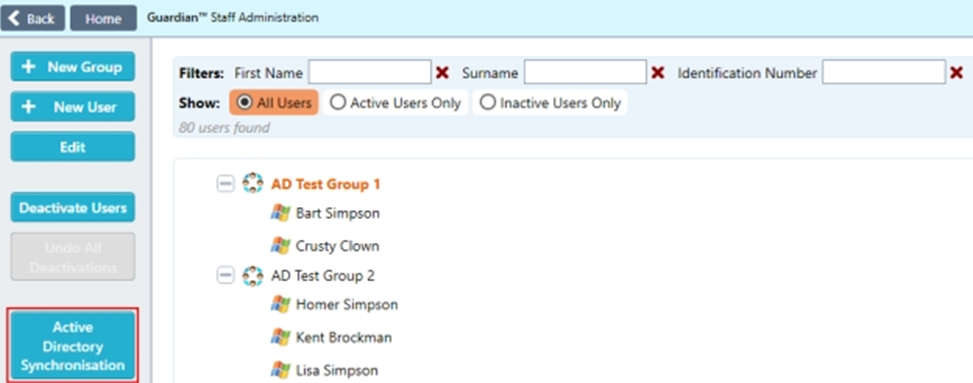973x383 pixels.
Task: Select the All Users radio option
Action: coord(274,102)
